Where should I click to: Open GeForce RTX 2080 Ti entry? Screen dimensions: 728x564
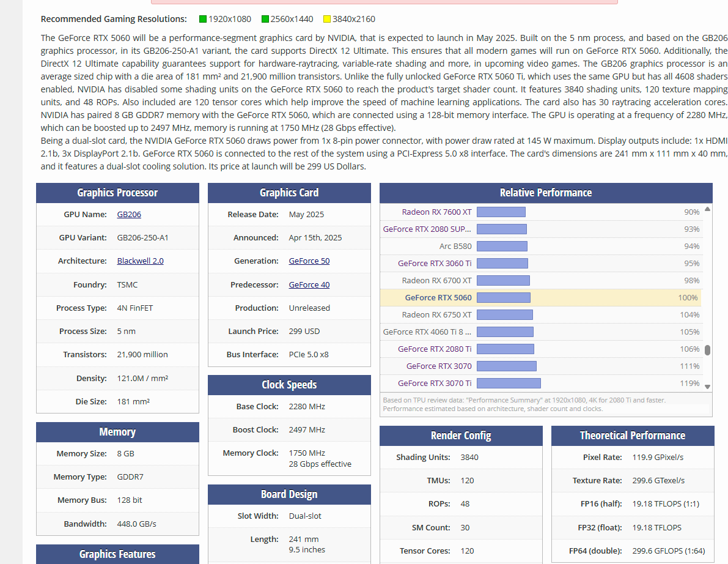pos(435,349)
